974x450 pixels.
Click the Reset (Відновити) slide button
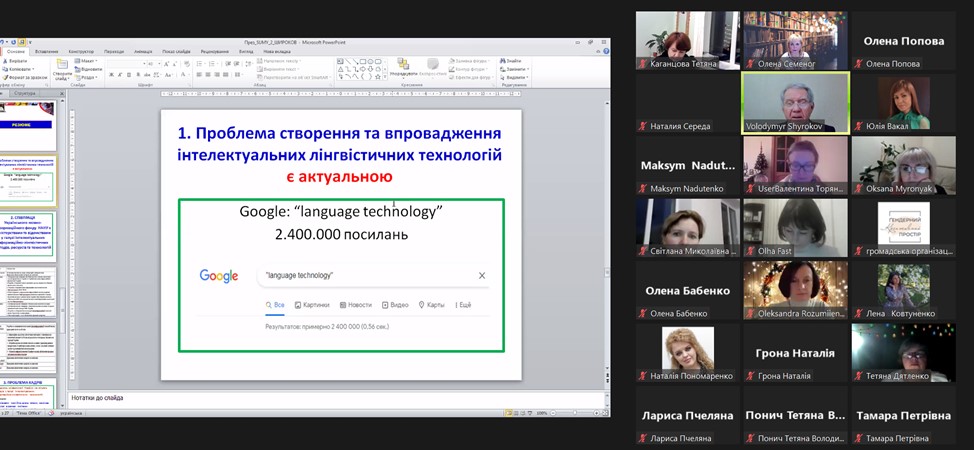(90, 69)
